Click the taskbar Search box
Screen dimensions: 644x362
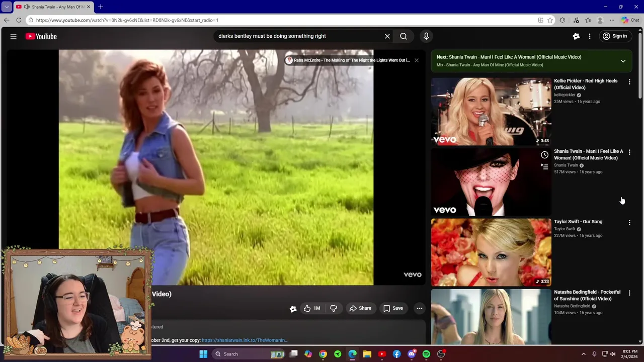pyautogui.click(x=249, y=354)
